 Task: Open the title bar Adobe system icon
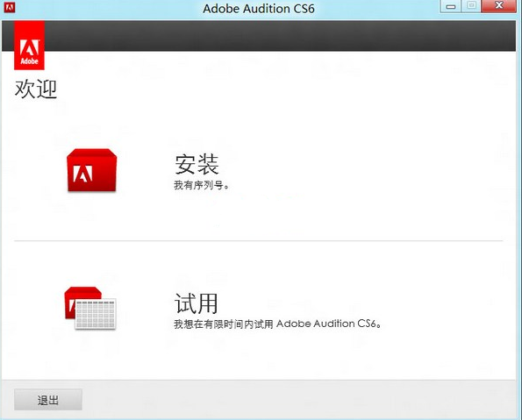coord(10,7)
